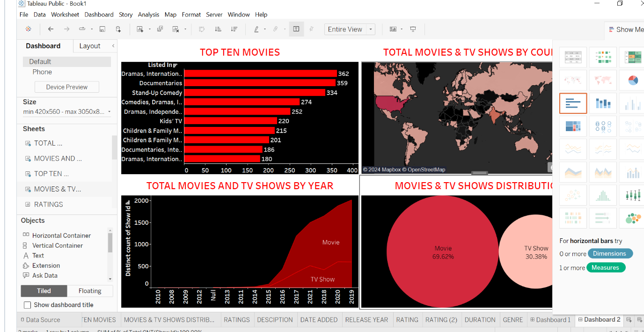Open the Format menu
Viewport: 644px width, 332px height.
click(191, 15)
